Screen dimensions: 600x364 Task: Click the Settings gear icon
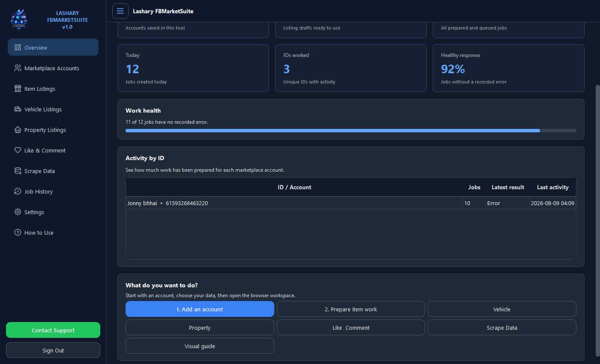click(x=18, y=212)
